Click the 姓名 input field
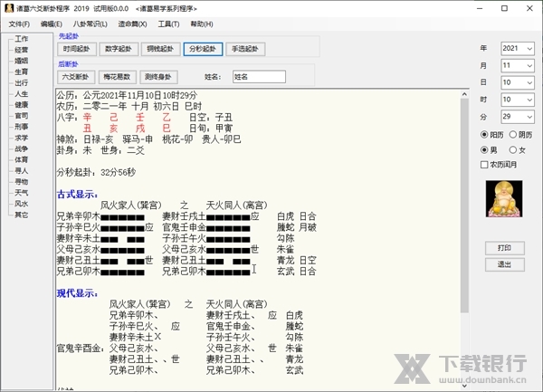Image resolution: width=543 pixels, height=392 pixels. click(259, 77)
